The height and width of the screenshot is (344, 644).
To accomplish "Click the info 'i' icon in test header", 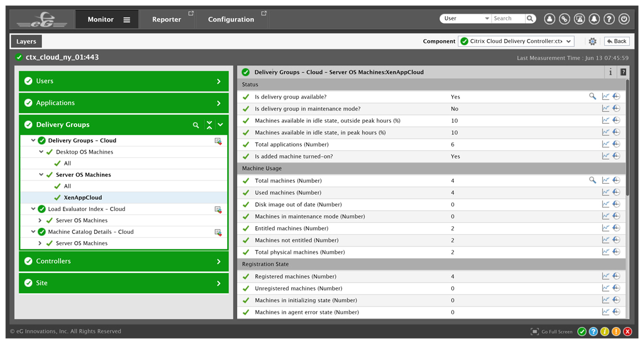I will pos(610,72).
